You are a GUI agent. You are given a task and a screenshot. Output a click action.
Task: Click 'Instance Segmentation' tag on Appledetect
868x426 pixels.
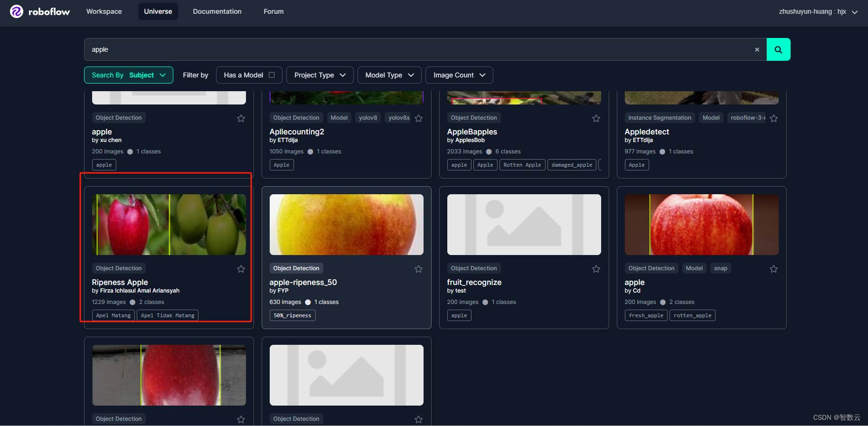660,118
